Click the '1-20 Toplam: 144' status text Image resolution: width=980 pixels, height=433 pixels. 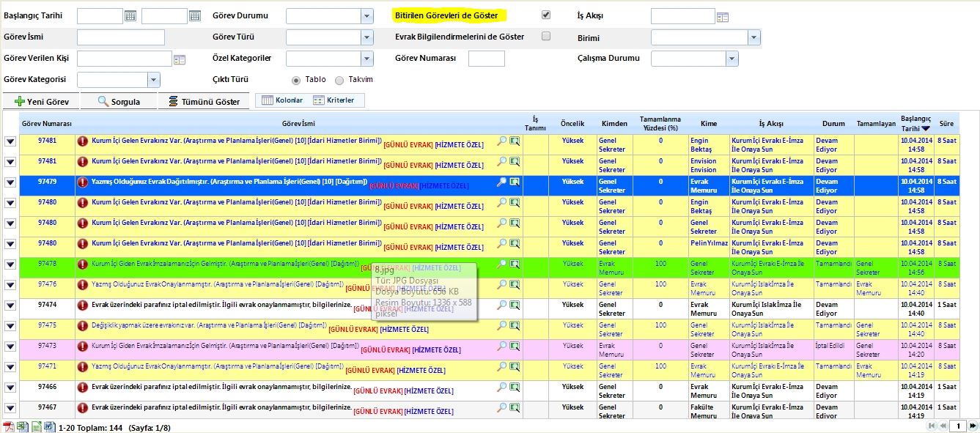tap(92, 426)
